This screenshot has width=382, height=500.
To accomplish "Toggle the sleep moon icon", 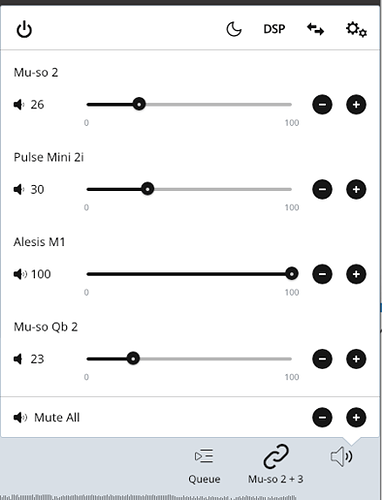I will point(234,29).
